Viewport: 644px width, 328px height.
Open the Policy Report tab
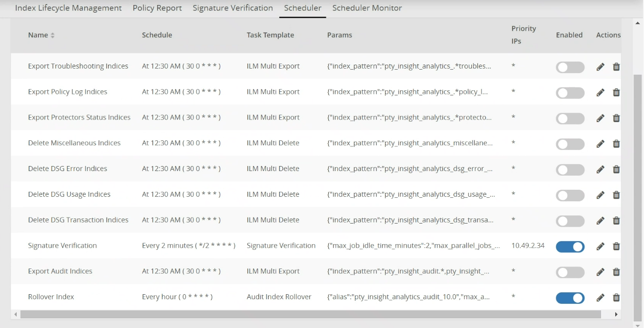(x=157, y=8)
